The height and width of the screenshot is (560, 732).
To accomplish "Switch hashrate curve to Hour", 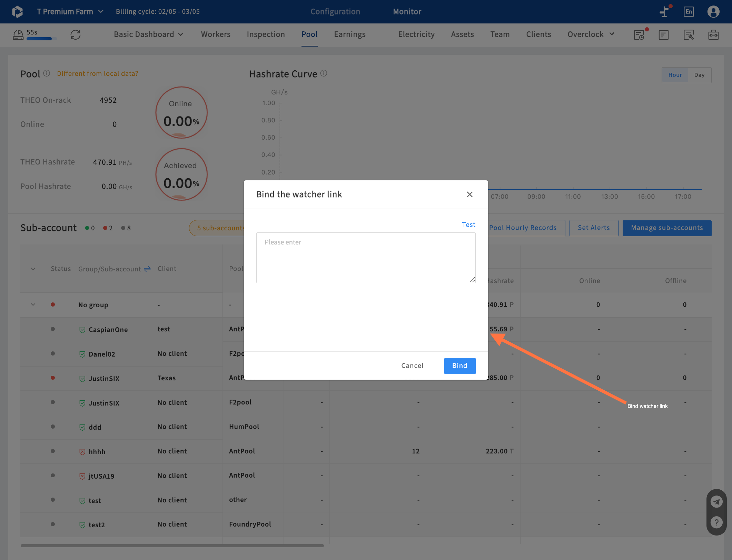I will (x=675, y=75).
